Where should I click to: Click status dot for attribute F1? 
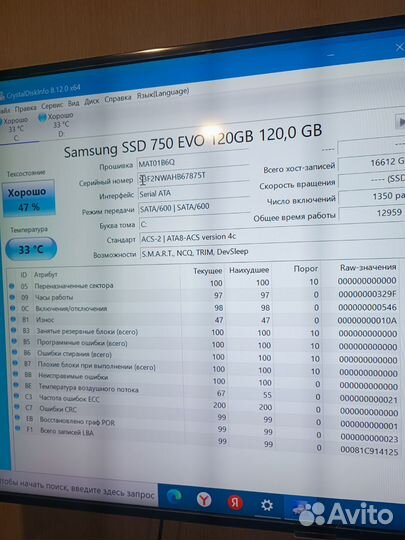click(x=18, y=429)
